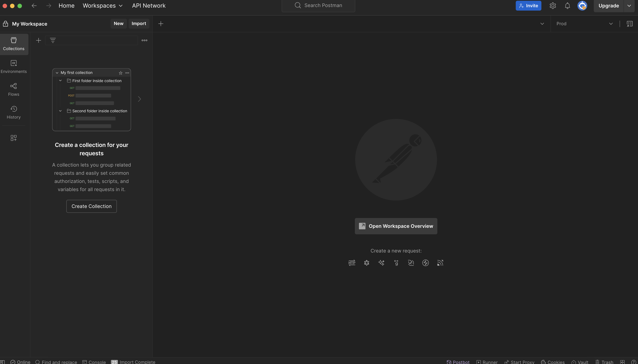The image size is (638, 364).
Task: Open the History sidebar panel
Action: click(14, 112)
